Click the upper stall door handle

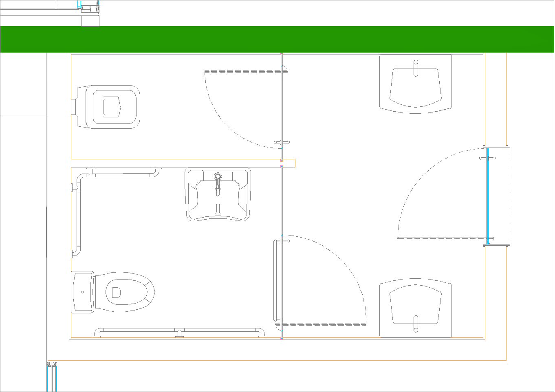pos(282,143)
